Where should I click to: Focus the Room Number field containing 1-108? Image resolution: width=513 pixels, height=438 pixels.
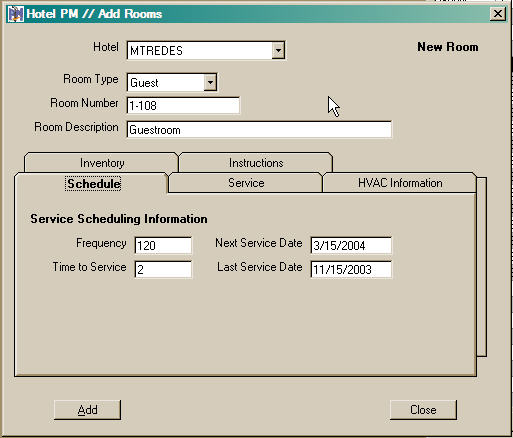tap(183, 106)
